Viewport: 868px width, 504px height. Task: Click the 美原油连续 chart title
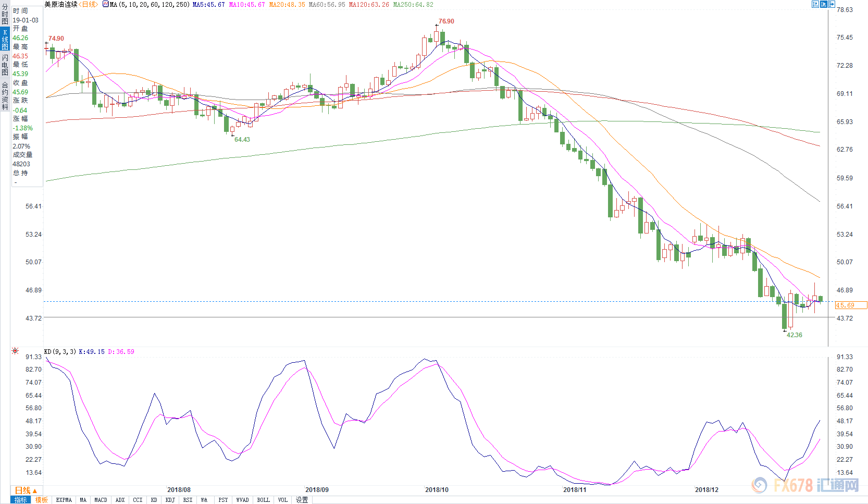(x=61, y=4)
